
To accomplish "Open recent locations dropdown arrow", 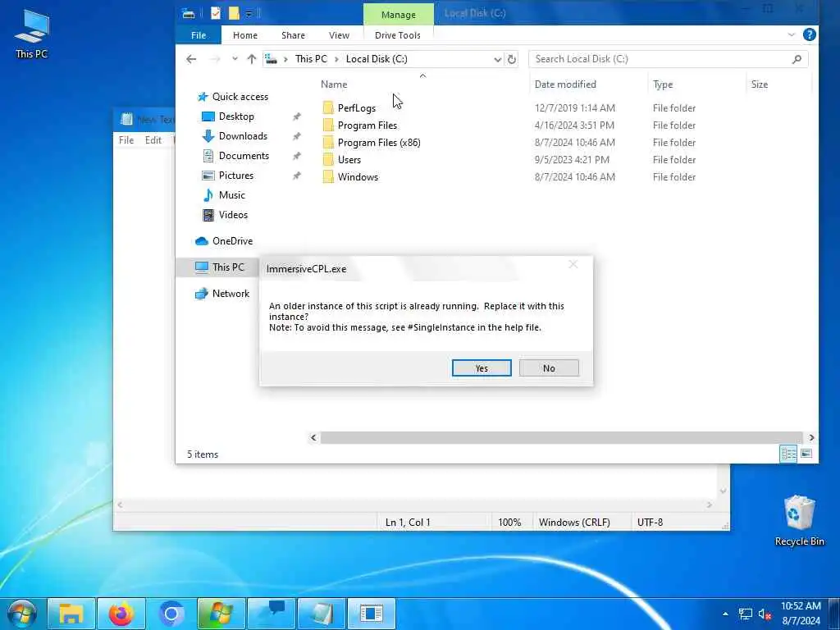I will 235,59.
